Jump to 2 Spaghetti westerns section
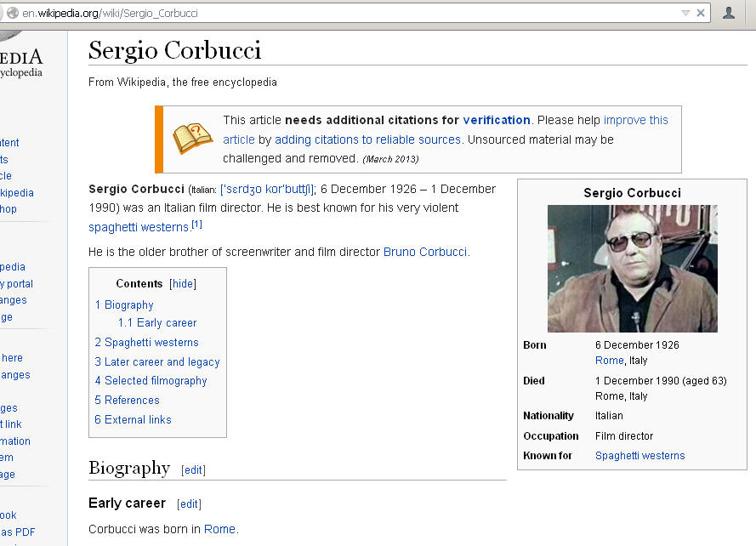The width and height of the screenshot is (756, 546). point(146,343)
